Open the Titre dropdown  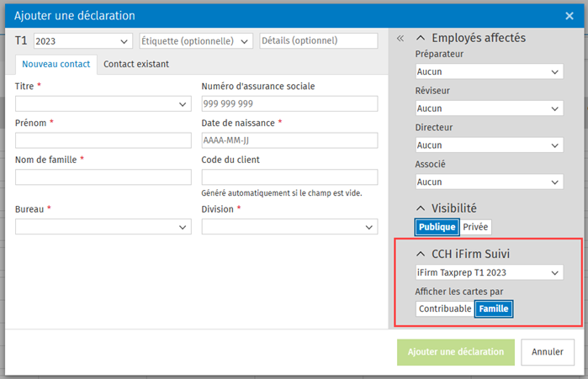coord(103,104)
